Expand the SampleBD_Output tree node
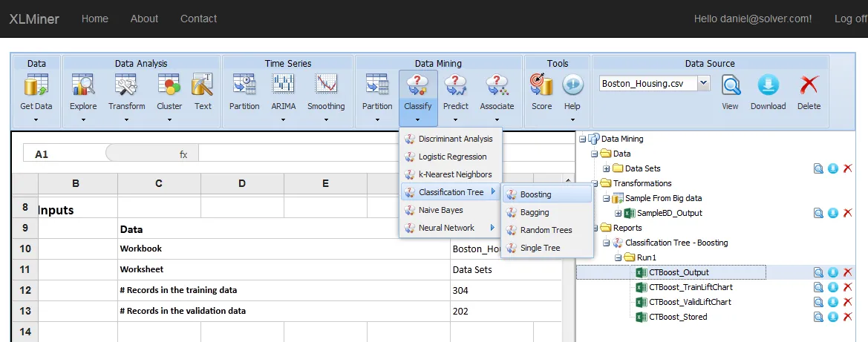The height and width of the screenshot is (342, 868). (x=619, y=213)
